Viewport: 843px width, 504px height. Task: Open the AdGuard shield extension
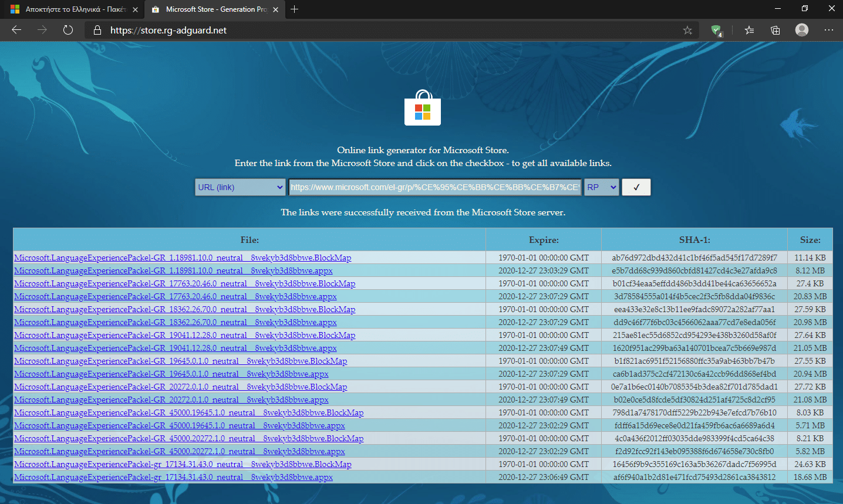(x=717, y=31)
